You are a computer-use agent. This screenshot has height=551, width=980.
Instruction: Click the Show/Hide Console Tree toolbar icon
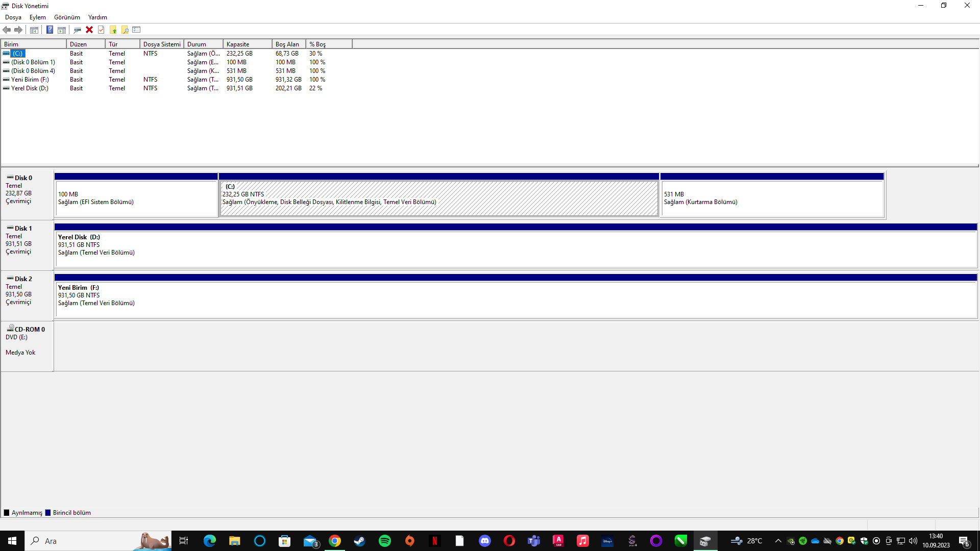tap(34, 30)
